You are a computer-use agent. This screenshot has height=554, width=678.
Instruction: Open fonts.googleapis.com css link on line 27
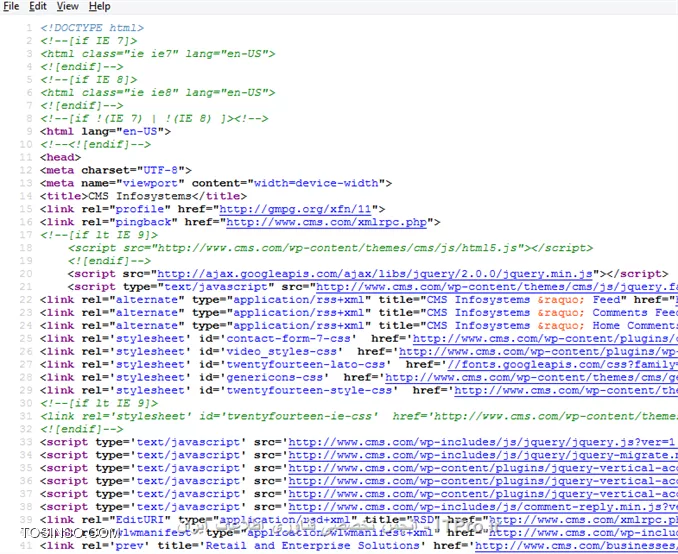click(563, 365)
